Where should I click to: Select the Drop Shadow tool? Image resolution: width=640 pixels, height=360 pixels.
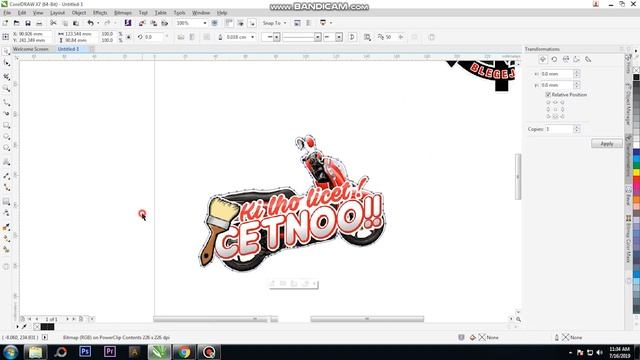point(6,201)
